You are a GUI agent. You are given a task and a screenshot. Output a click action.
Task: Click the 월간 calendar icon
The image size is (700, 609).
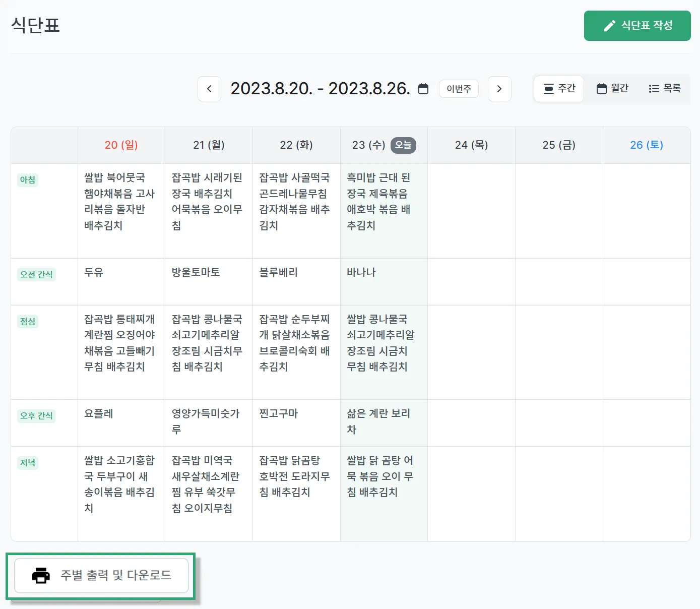click(601, 89)
